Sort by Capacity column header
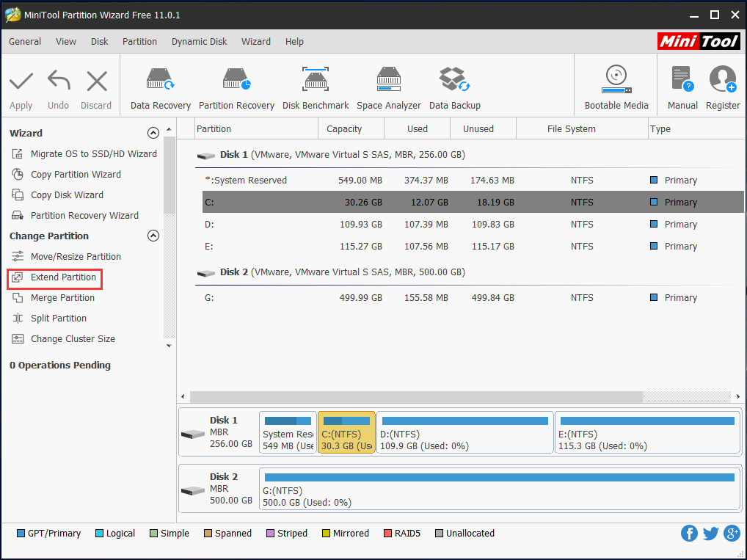This screenshot has width=747, height=560. click(x=351, y=128)
